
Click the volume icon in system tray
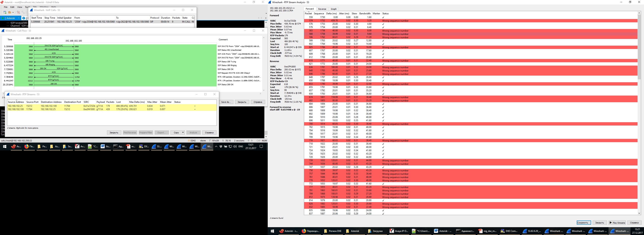pyautogui.click(x=235, y=147)
